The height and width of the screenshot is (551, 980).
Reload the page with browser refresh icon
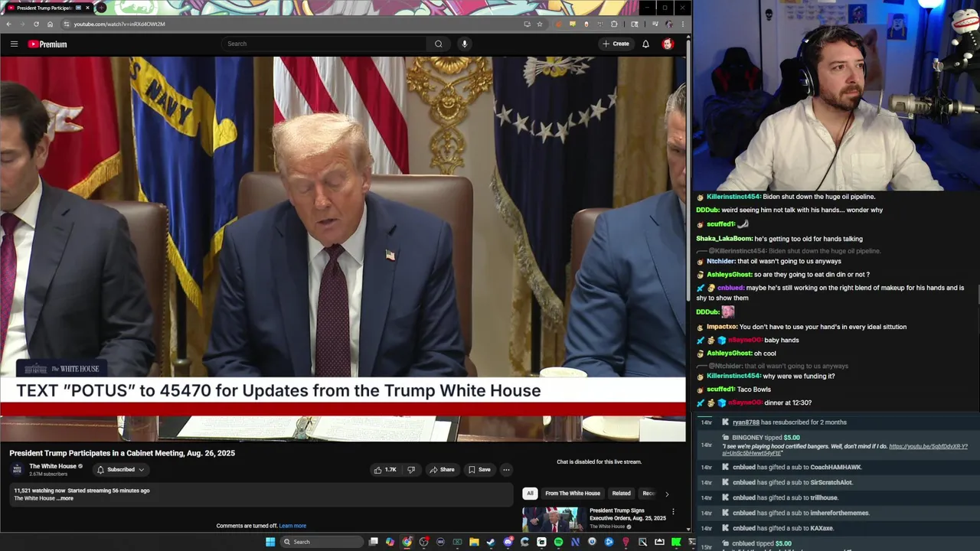(x=36, y=24)
